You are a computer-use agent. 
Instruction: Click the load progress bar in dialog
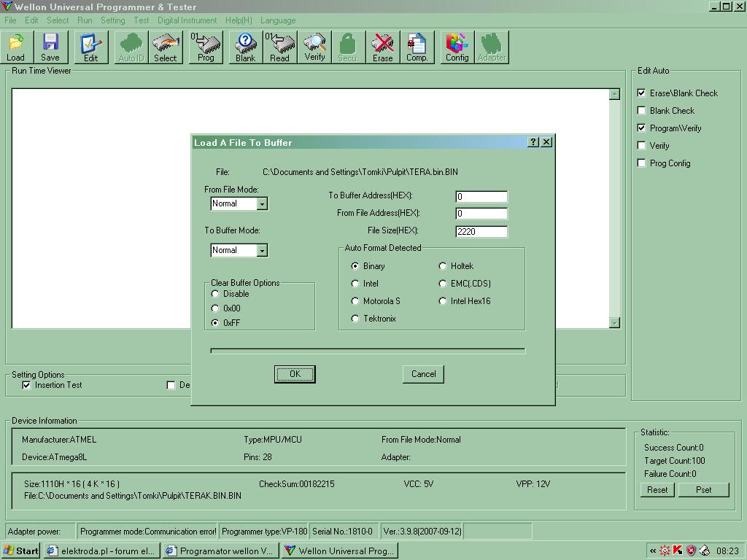(368, 351)
